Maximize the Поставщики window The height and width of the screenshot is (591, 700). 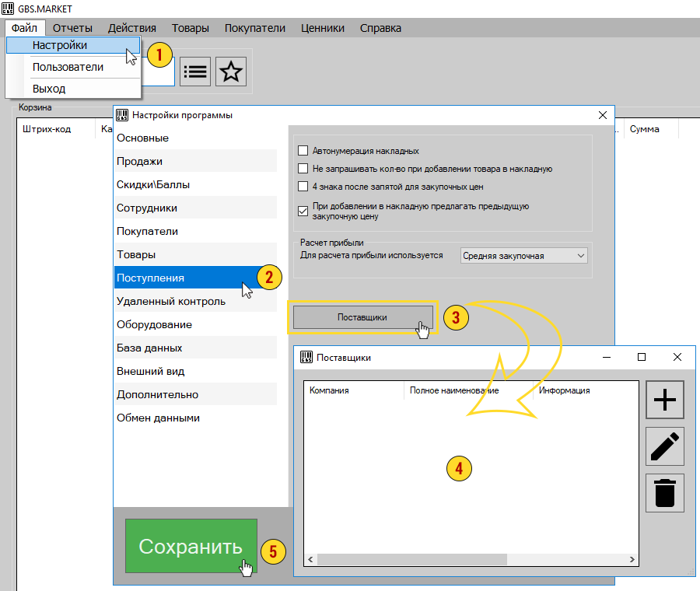(x=642, y=357)
